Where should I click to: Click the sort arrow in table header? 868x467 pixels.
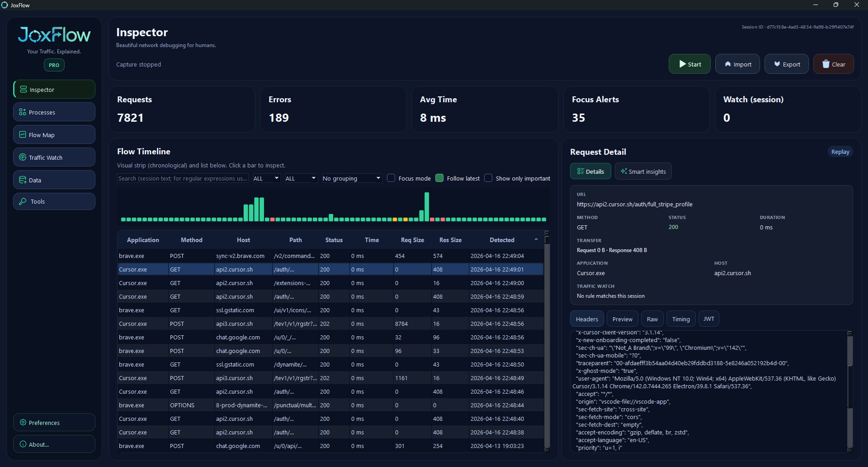[x=536, y=239]
